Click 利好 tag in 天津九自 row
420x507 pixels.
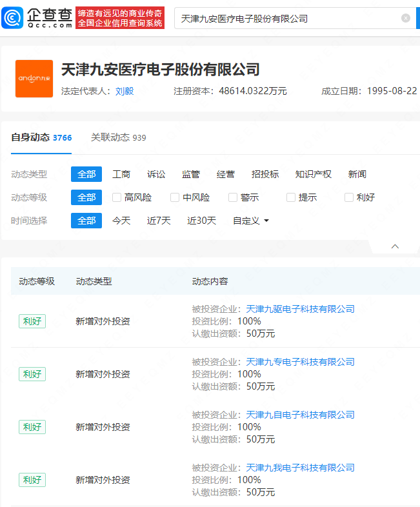tap(32, 427)
